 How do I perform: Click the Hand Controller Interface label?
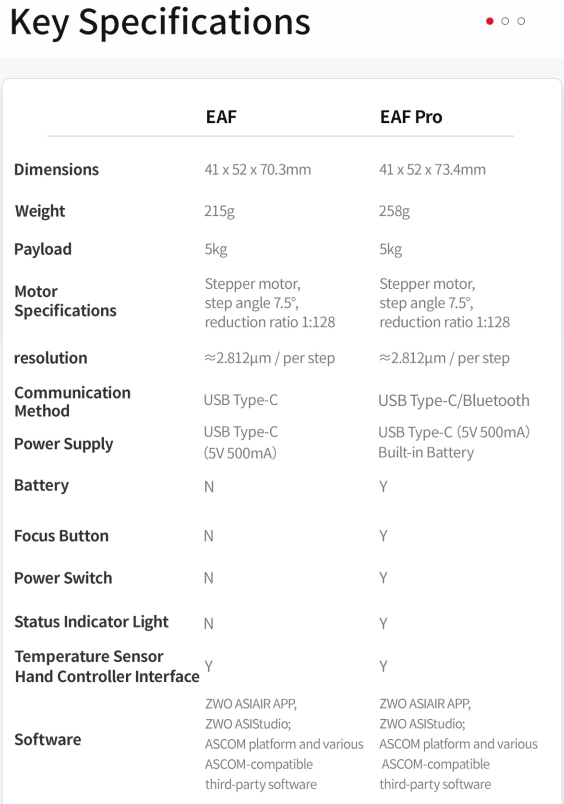click(x=107, y=677)
